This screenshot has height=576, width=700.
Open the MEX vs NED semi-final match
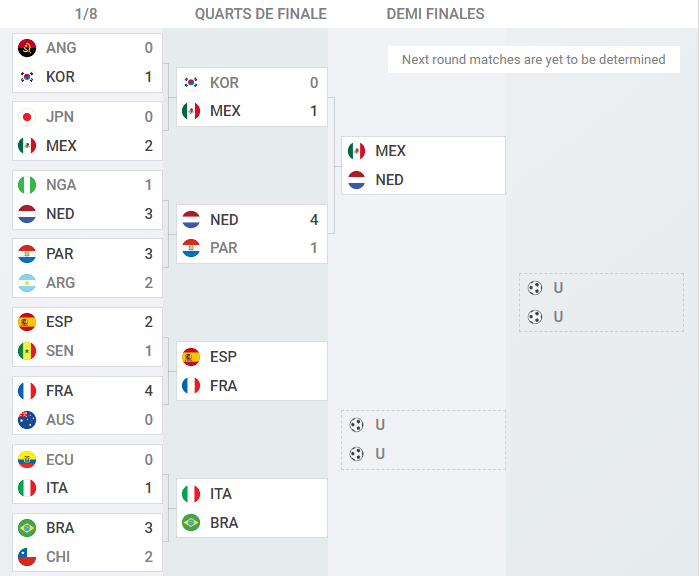point(423,165)
